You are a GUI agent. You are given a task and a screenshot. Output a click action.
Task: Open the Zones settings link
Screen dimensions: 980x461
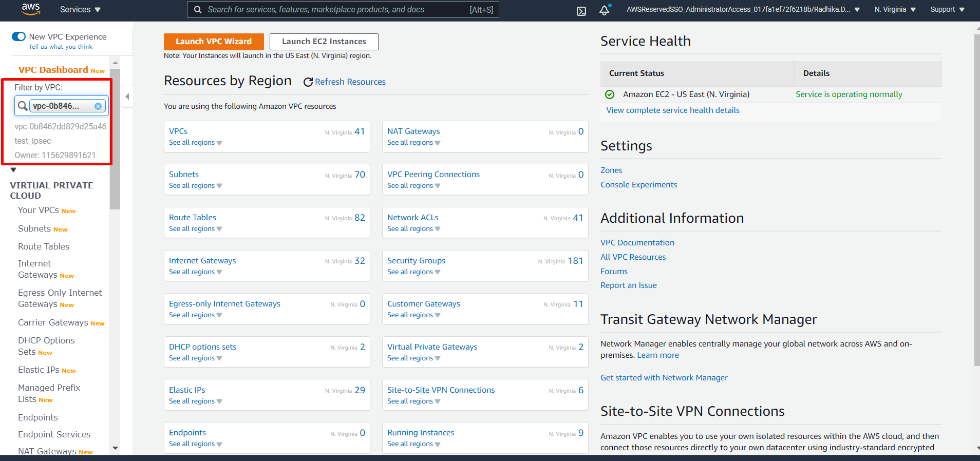611,170
